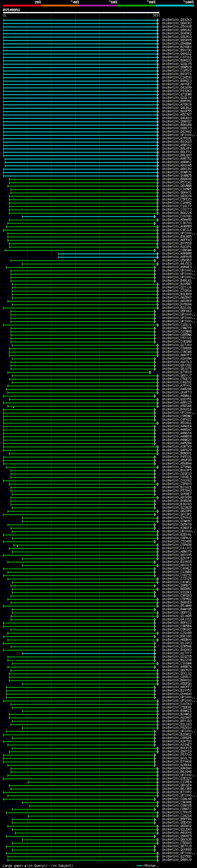The height and width of the screenshot is (868, 197).
Task: Click the cyan ~100% identity legend segment
Action: pos(175,6)
